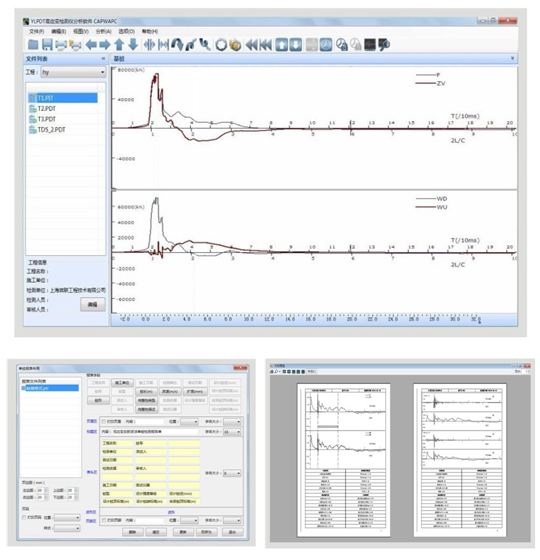540x560 pixels.
Task: Enable the print footer checkbox in report dialog
Action: (x=104, y=520)
